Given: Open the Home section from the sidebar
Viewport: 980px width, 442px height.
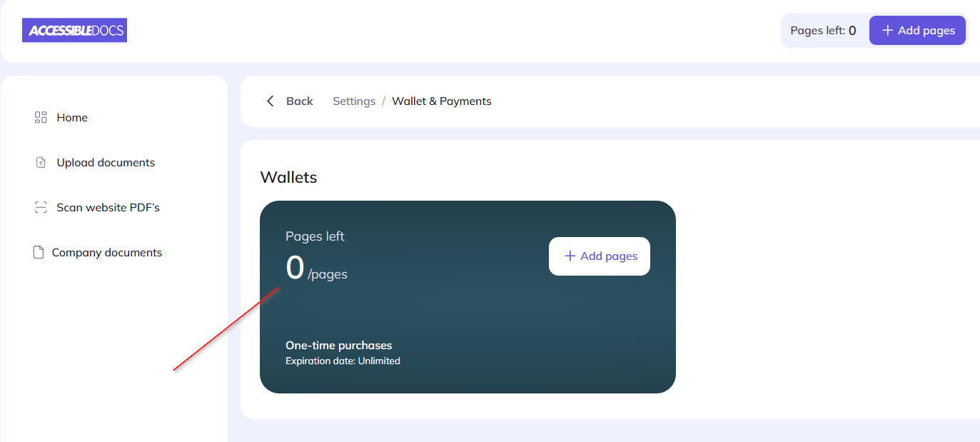Looking at the screenshot, I should tap(71, 117).
